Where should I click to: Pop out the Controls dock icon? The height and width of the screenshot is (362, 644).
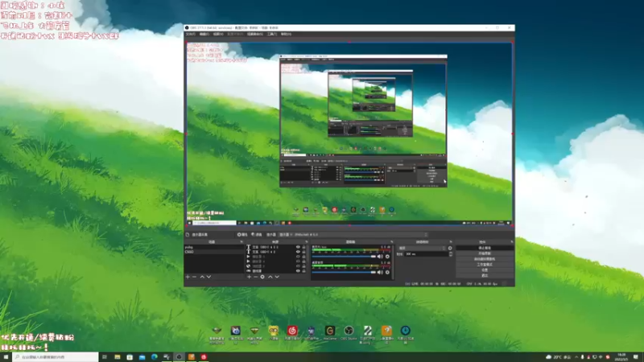(x=512, y=242)
